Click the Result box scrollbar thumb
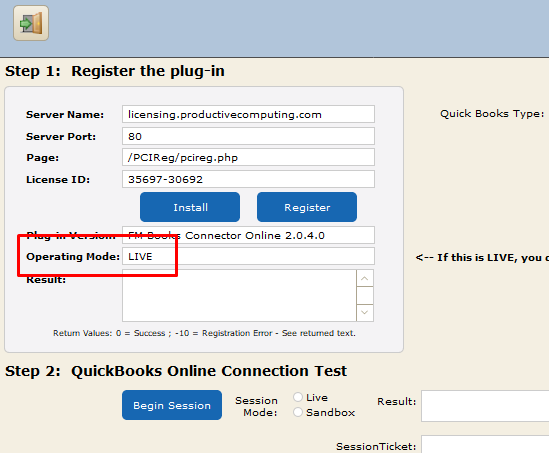The width and height of the screenshot is (549, 453). pos(365,295)
